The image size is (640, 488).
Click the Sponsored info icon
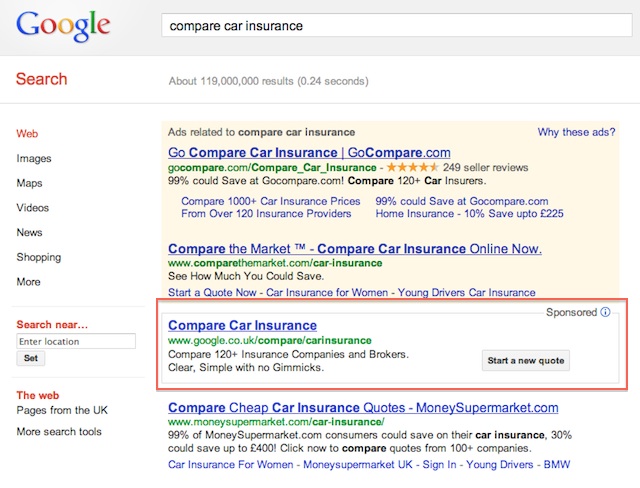click(x=606, y=312)
